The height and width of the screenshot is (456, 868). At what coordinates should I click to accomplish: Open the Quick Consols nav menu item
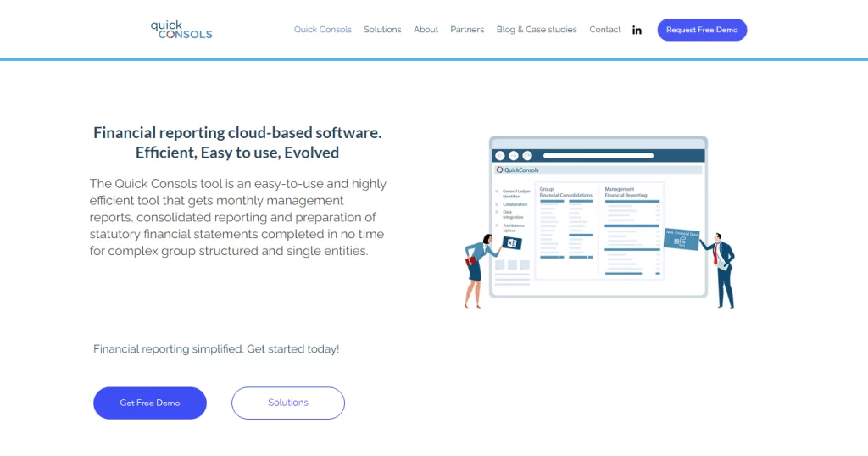click(x=322, y=30)
